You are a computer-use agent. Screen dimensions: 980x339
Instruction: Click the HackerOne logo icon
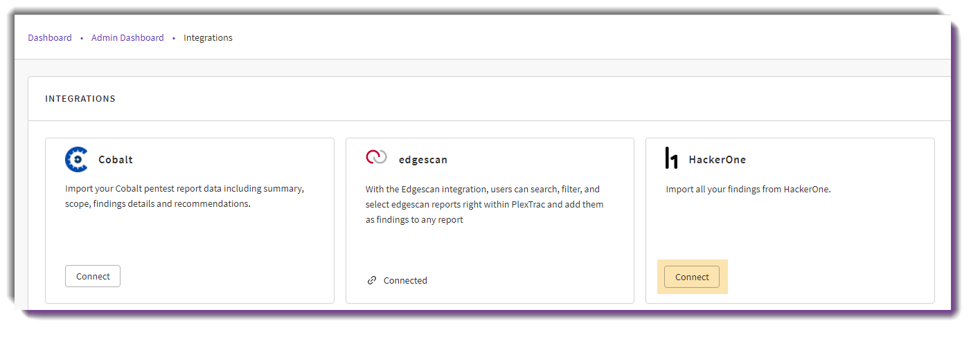click(671, 158)
